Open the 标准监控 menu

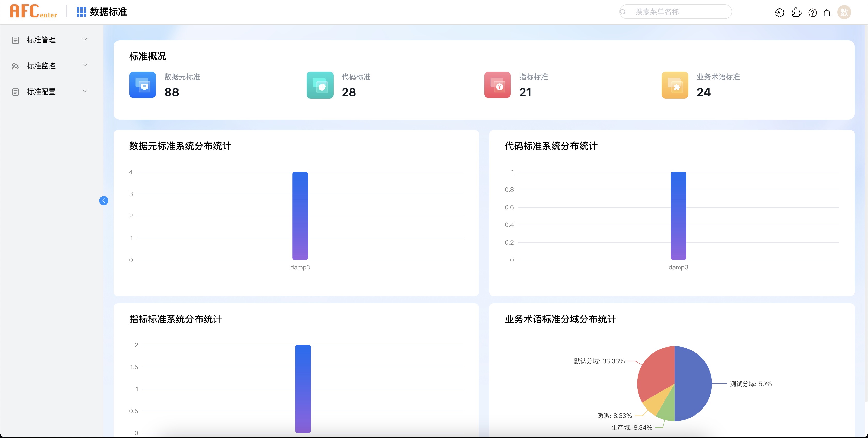(51, 65)
